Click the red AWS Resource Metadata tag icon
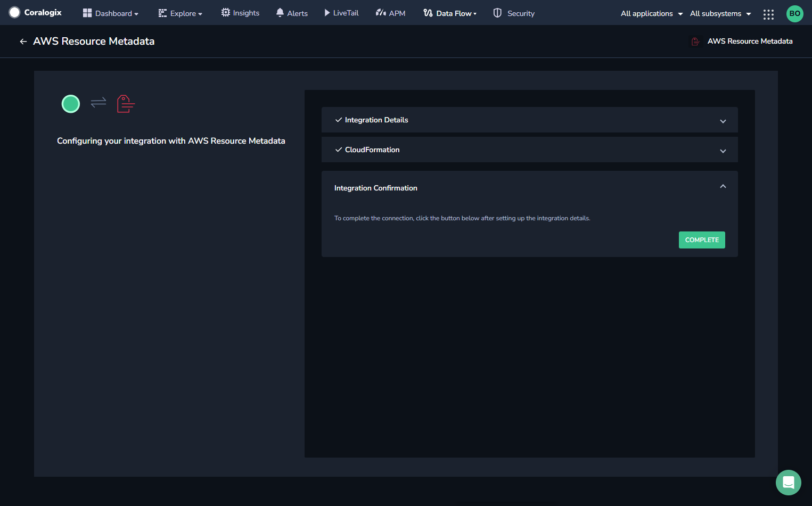This screenshot has width=812, height=506. click(x=126, y=104)
